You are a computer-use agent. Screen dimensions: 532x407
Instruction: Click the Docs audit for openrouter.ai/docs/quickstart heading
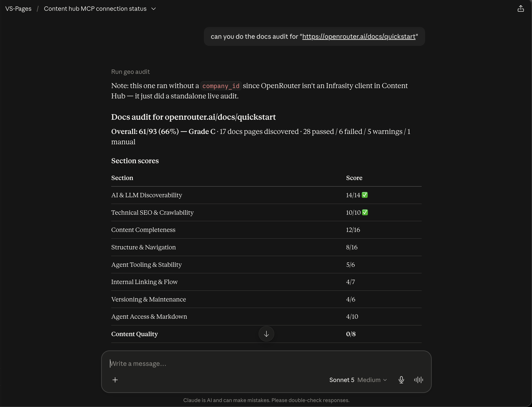coord(194,117)
